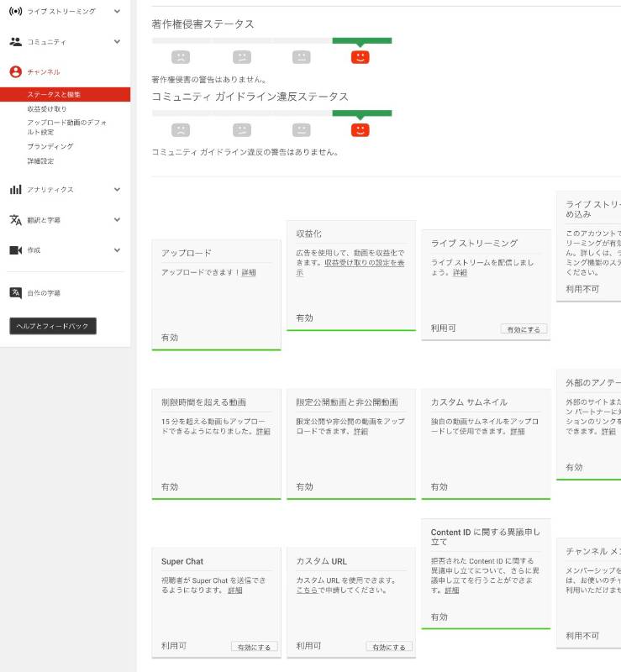Expand the ライブ ストリーミング sidebar chevron
The width and height of the screenshot is (621, 672).
pyautogui.click(x=117, y=11)
